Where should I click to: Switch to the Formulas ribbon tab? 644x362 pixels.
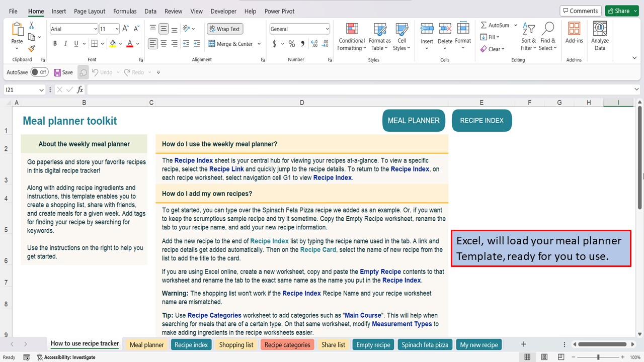(x=125, y=11)
